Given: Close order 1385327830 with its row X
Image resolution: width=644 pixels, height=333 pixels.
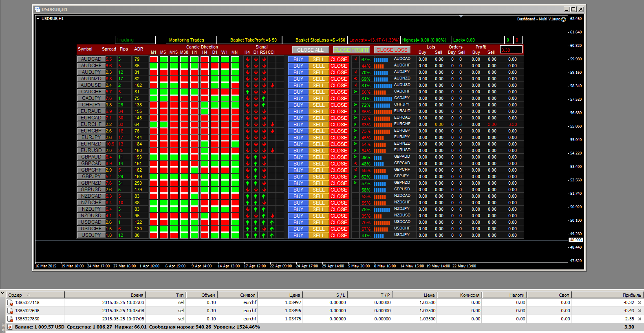Looking at the screenshot, I should click(x=640, y=319).
